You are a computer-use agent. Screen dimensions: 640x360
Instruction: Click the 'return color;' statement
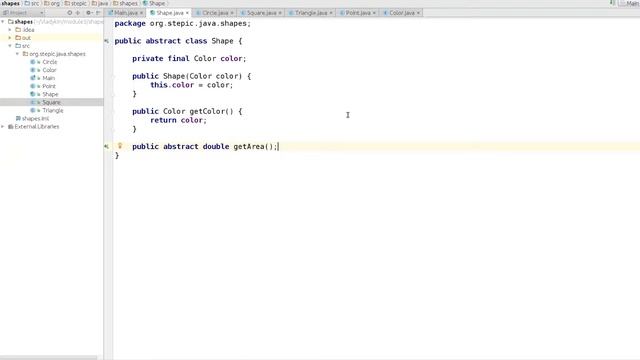[x=178, y=120]
